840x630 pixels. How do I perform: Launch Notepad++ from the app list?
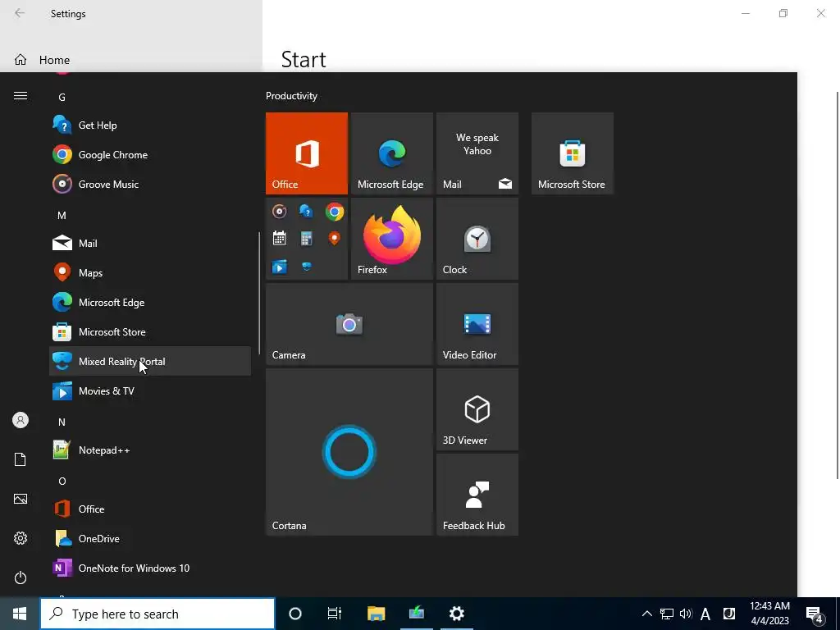pyautogui.click(x=150, y=450)
